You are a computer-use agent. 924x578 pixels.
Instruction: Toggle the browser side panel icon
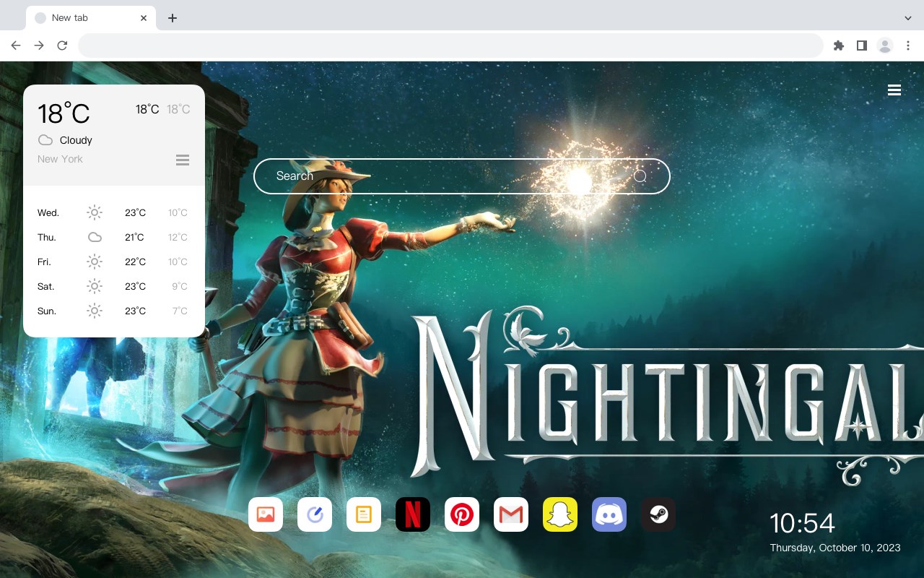(861, 46)
